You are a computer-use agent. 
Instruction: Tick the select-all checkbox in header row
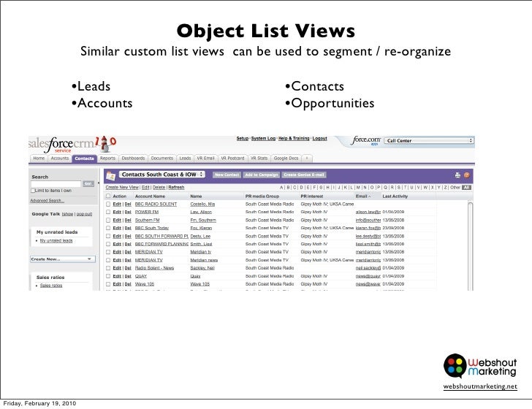pyautogui.click(x=108, y=196)
